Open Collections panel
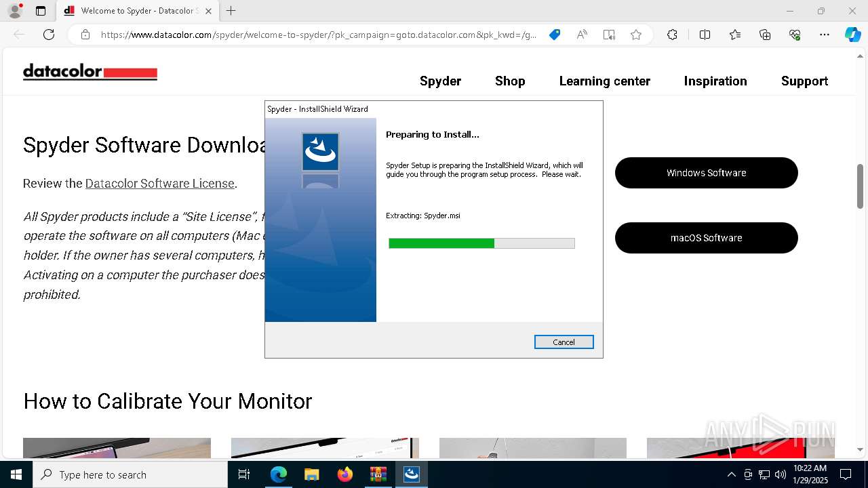 (765, 35)
